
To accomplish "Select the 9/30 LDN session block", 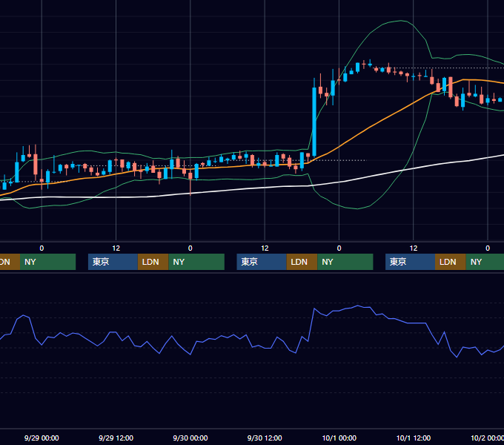I will tap(302, 262).
